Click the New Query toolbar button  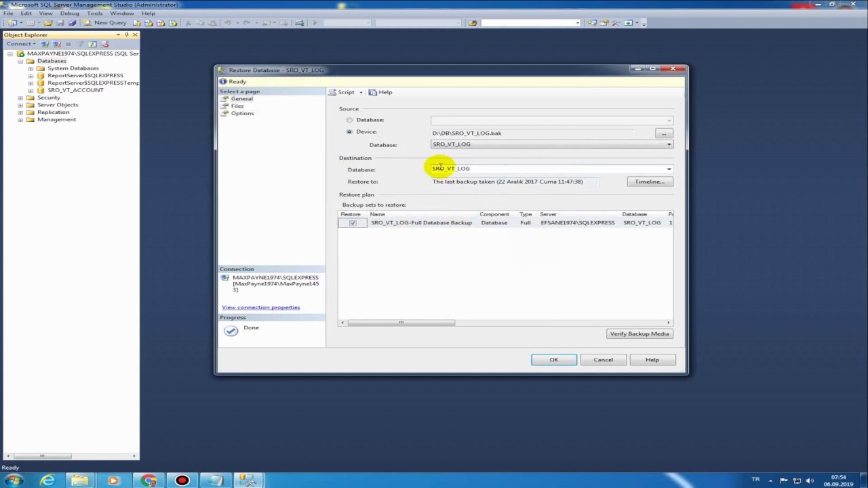tap(106, 22)
